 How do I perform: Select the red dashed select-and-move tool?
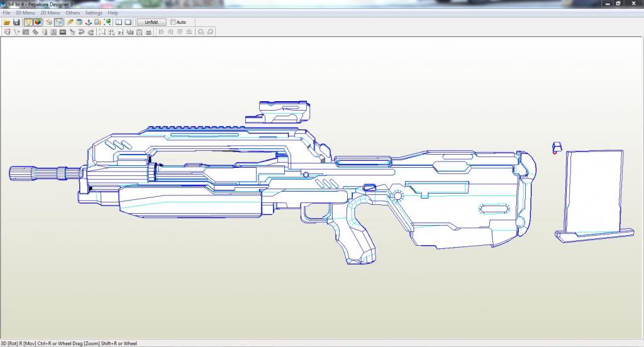point(7,32)
